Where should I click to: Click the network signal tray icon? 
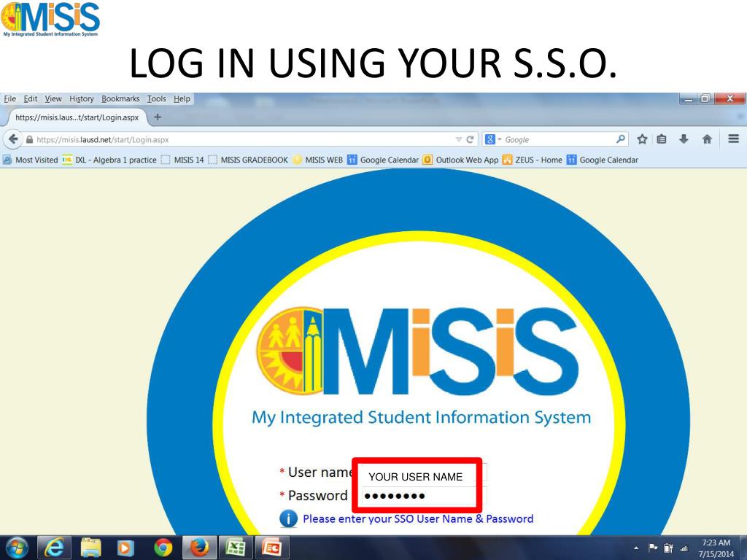(684, 548)
